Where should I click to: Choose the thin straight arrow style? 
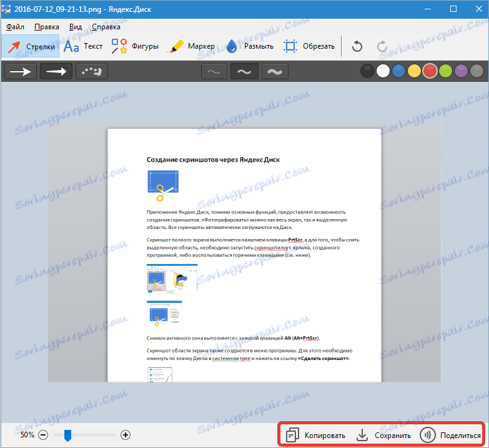tap(21, 71)
